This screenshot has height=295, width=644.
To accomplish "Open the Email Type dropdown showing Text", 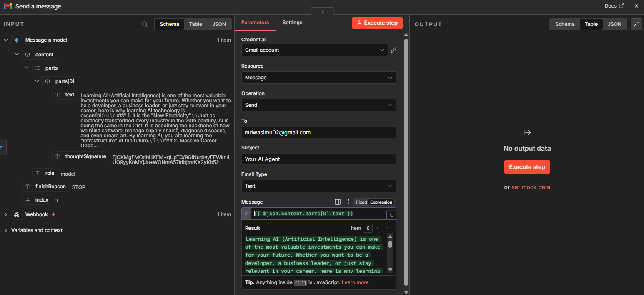I will pos(318,186).
